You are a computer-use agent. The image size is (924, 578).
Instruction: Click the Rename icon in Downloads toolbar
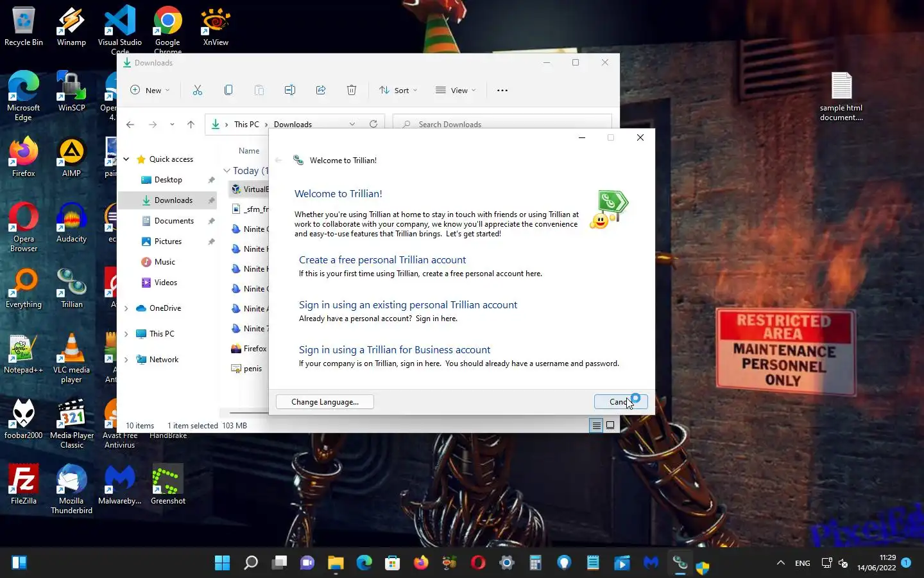290,90
